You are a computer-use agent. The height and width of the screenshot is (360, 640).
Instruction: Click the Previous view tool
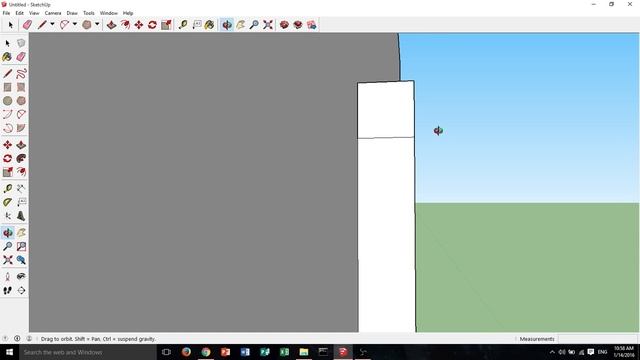(x=21, y=260)
